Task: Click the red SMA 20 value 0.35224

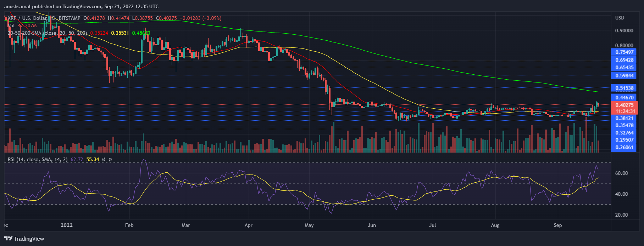Action: point(99,33)
